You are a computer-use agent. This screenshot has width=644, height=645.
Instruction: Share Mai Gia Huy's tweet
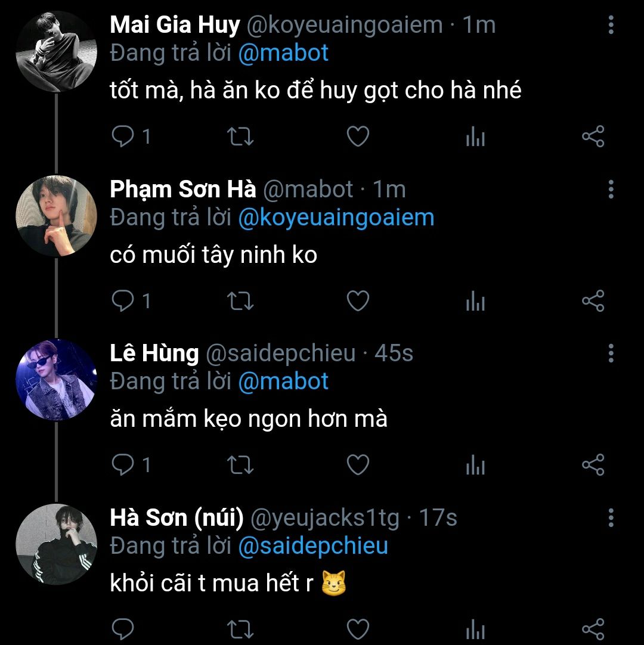(593, 137)
